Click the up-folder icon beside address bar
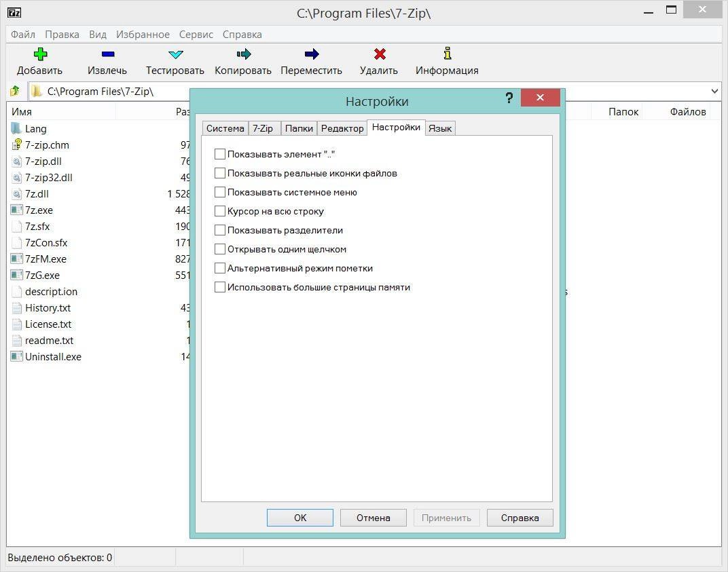The width and height of the screenshot is (728, 572). [15, 91]
